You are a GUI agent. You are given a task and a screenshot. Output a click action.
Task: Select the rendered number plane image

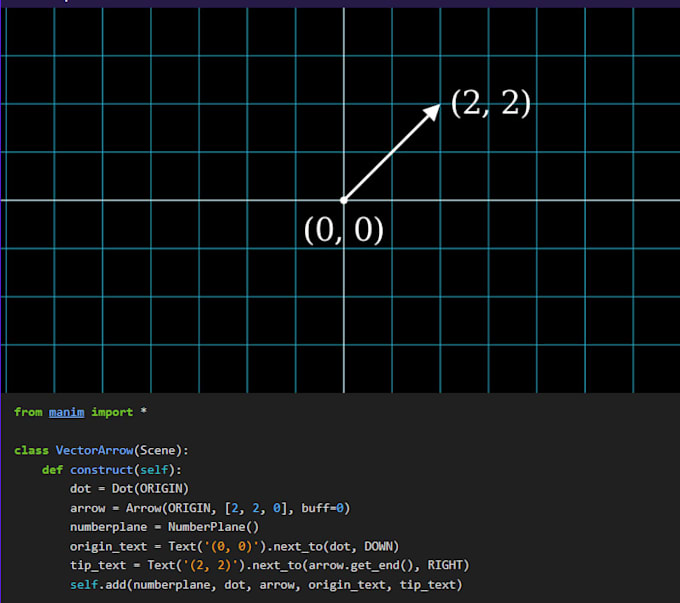[340, 200]
